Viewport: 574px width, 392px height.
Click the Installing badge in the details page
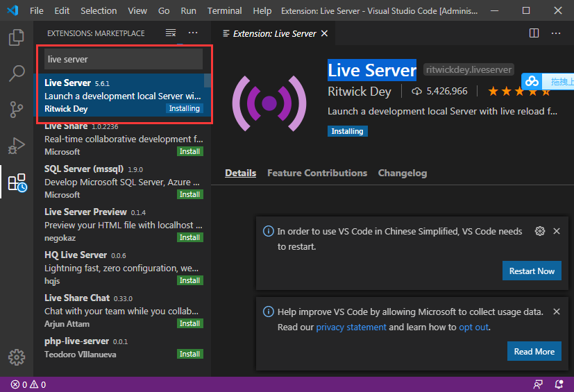[x=348, y=131]
